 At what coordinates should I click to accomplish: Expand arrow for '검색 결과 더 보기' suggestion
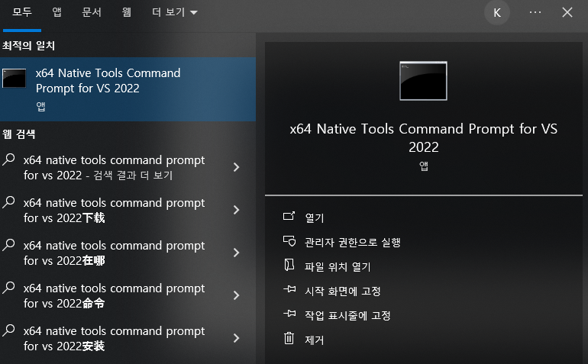pyautogui.click(x=236, y=167)
